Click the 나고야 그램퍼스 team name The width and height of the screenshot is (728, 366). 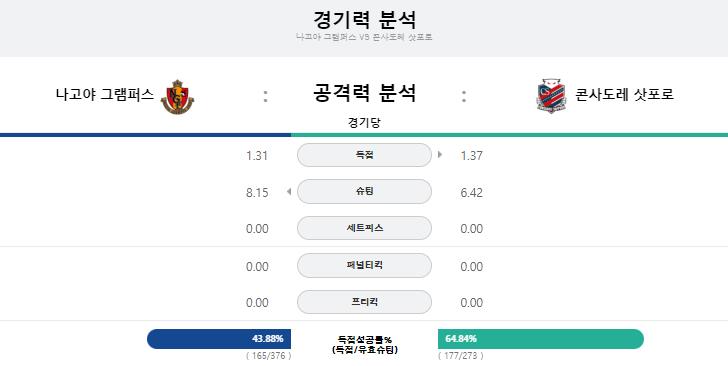(105, 95)
